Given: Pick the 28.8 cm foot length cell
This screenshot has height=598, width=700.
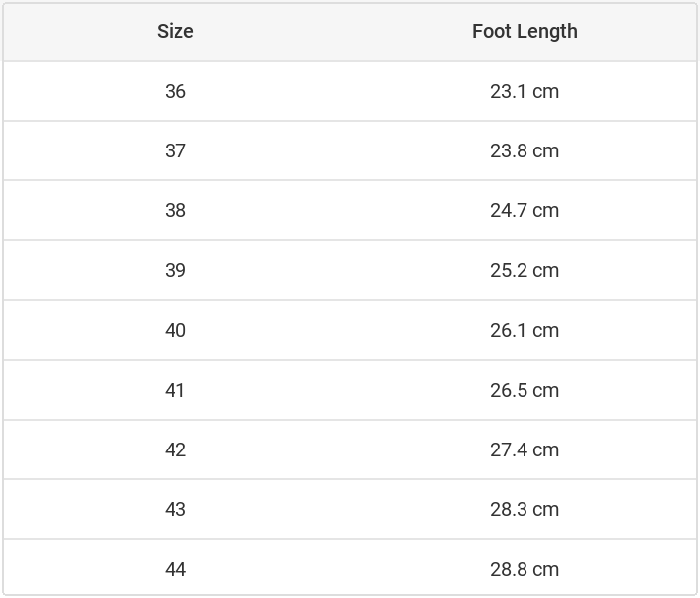Looking at the screenshot, I should (525, 569).
